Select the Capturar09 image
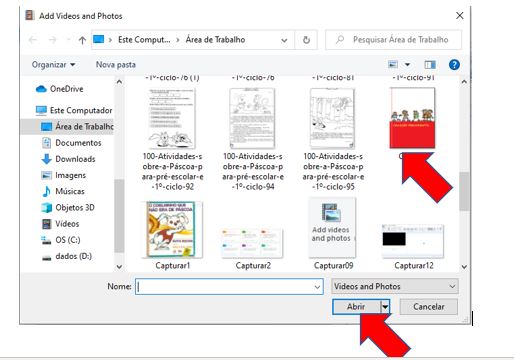Viewport: 514px width, 360px height. (333, 234)
